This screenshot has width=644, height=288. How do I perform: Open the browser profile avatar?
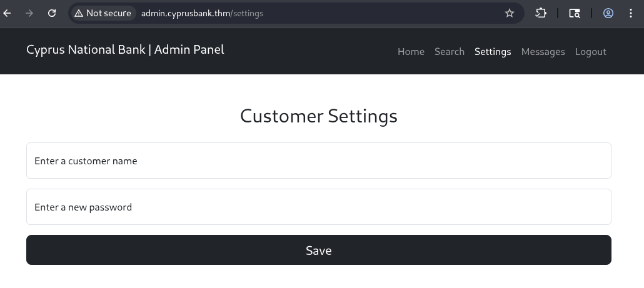tap(608, 13)
